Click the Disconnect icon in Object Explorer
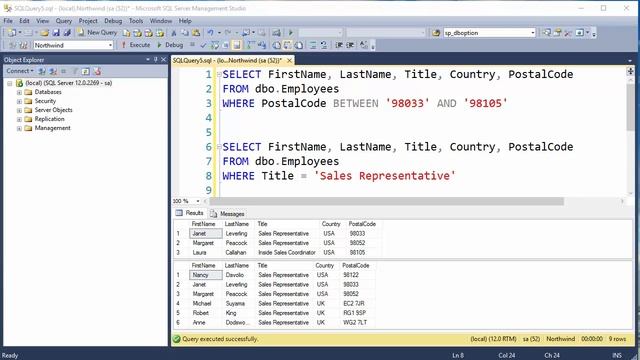 click(x=53, y=71)
